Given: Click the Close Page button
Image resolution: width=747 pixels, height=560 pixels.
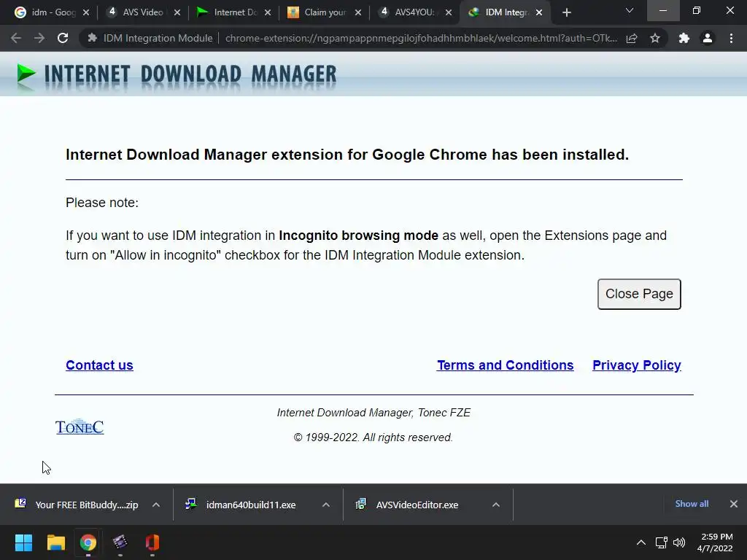Looking at the screenshot, I should (x=639, y=295).
